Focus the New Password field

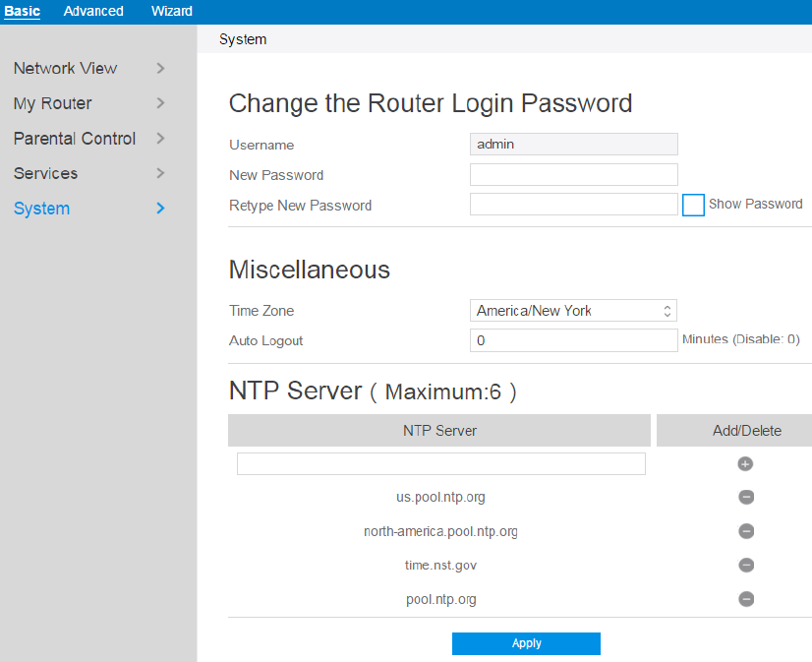coord(573,175)
